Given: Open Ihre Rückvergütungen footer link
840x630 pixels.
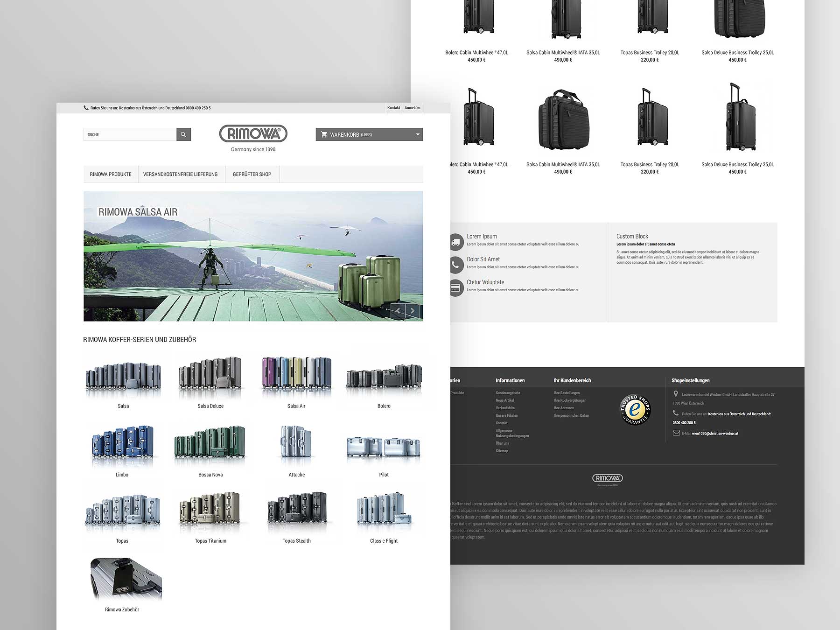Looking at the screenshot, I should tap(570, 400).
